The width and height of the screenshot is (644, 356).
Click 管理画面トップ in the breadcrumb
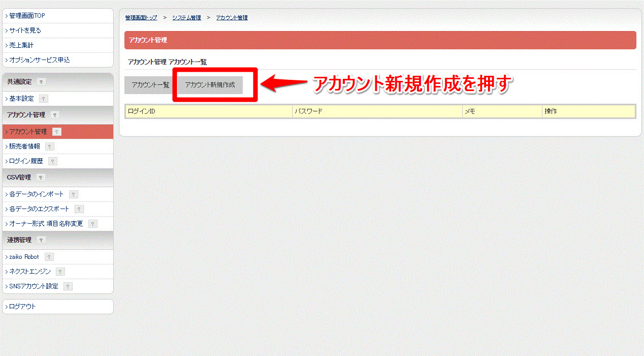[x=141, y=18]
